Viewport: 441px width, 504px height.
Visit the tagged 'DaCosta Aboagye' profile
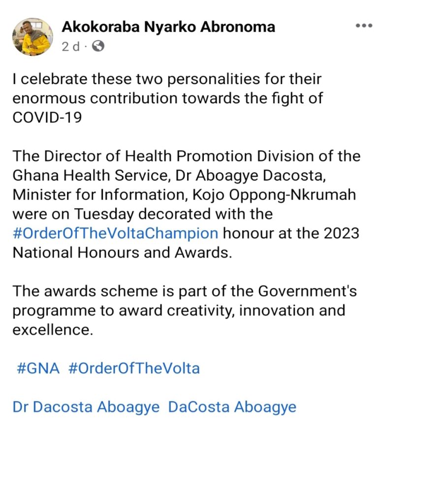(232, 407)
